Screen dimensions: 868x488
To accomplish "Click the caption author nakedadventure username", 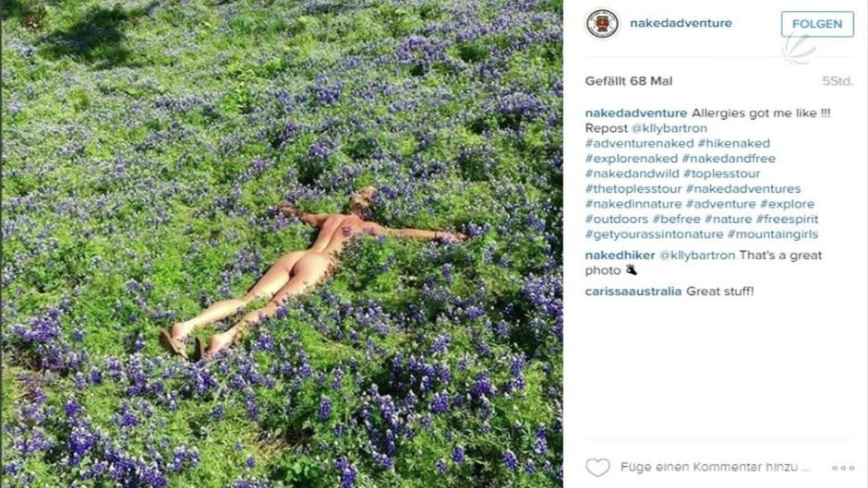I will click(636, 113).
